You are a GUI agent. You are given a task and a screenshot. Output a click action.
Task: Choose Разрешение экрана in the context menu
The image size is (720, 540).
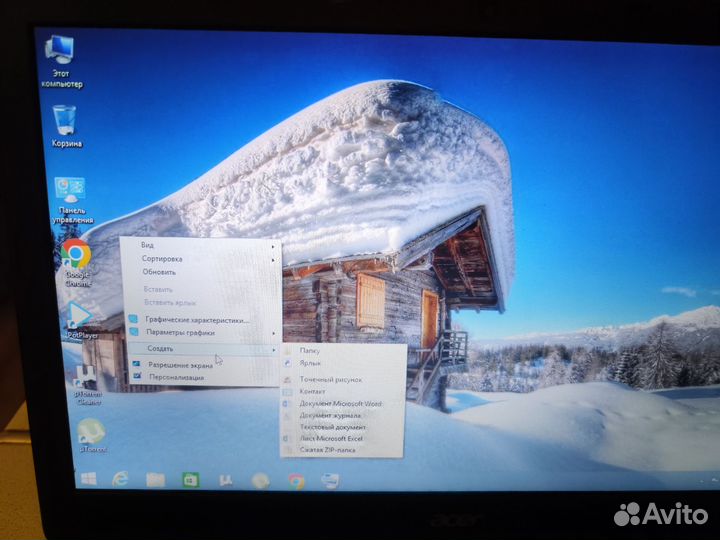coord(182,365)
